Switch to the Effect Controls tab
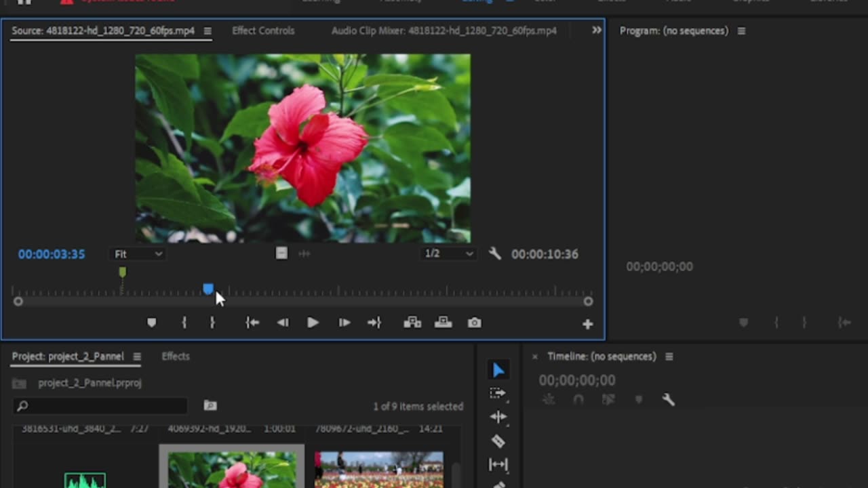 pyautogui.click(x=263, y=30)
